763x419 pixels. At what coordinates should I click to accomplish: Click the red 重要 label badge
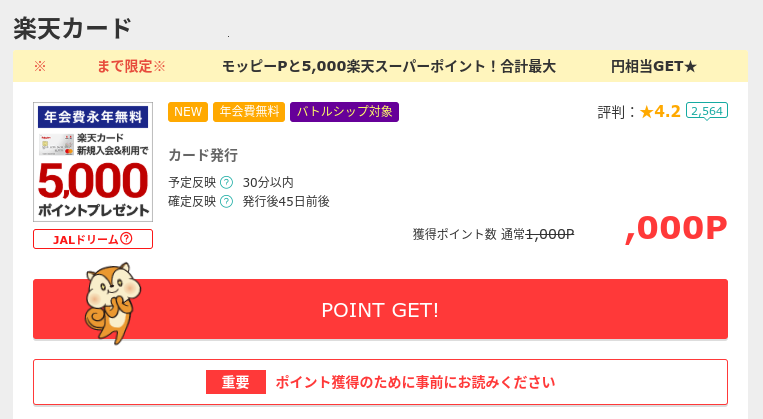236,382
